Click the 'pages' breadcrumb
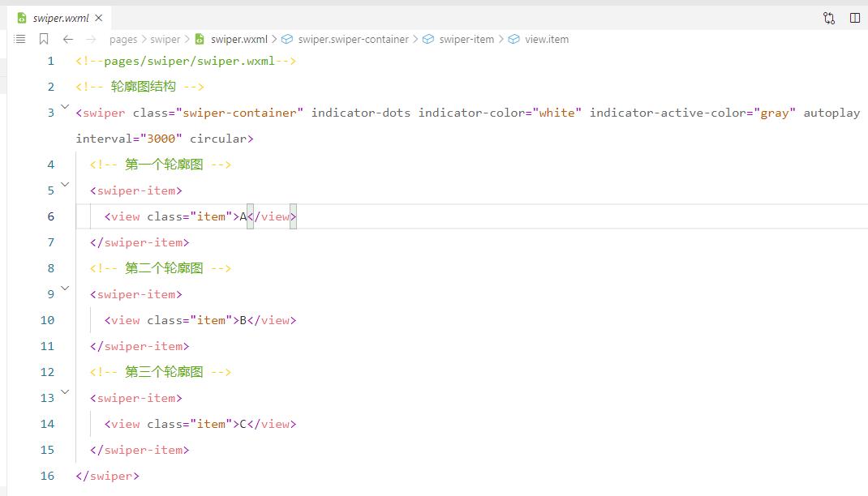The height and width of the screenshot is (496, 868). (x=123, y=39)
